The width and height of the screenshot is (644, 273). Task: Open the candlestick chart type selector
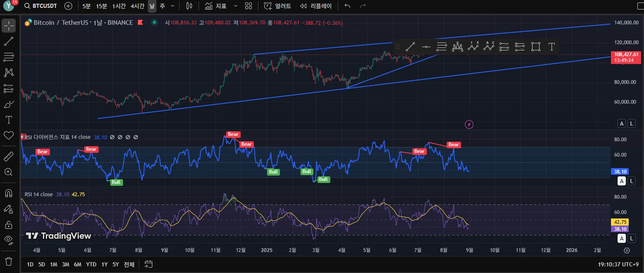(x=189, y=6)
